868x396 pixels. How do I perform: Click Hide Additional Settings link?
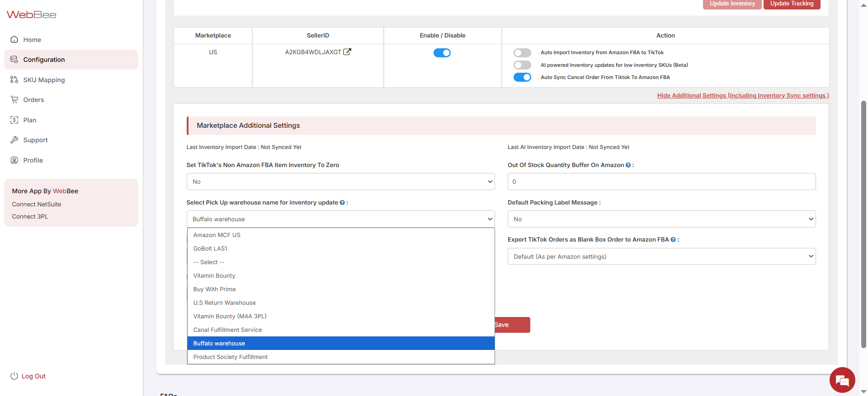[x=743, y=95]
